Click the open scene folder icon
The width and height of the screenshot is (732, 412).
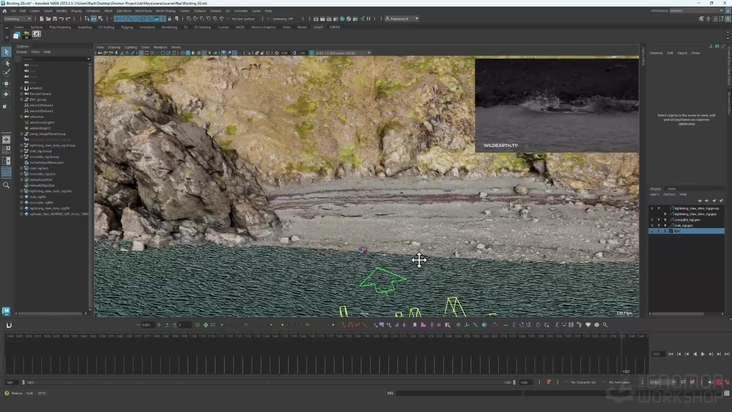click(x=48, y=19)
